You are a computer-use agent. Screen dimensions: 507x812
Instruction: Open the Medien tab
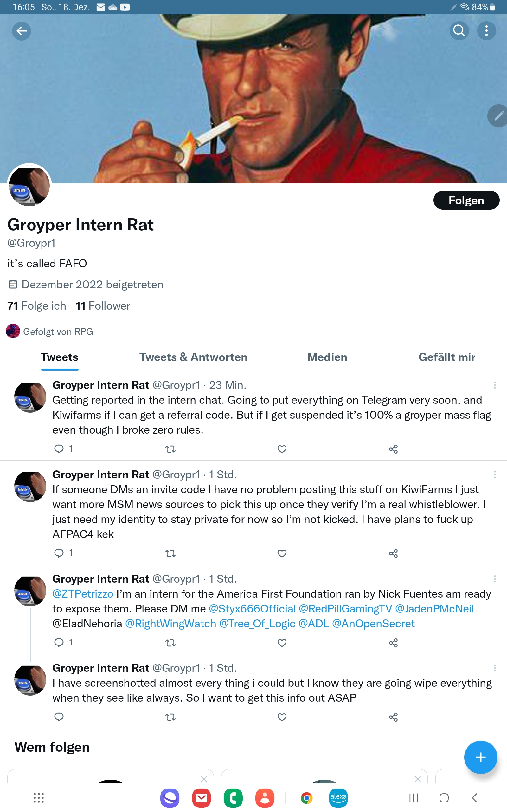(x=327, y=357)
